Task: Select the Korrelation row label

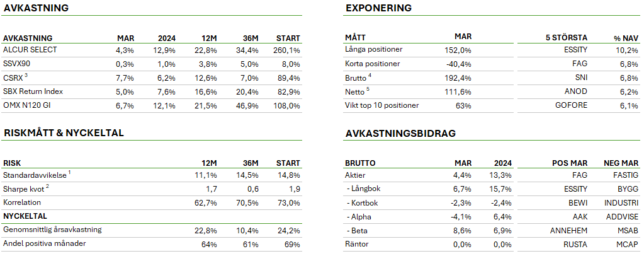Action: (22, 202)
